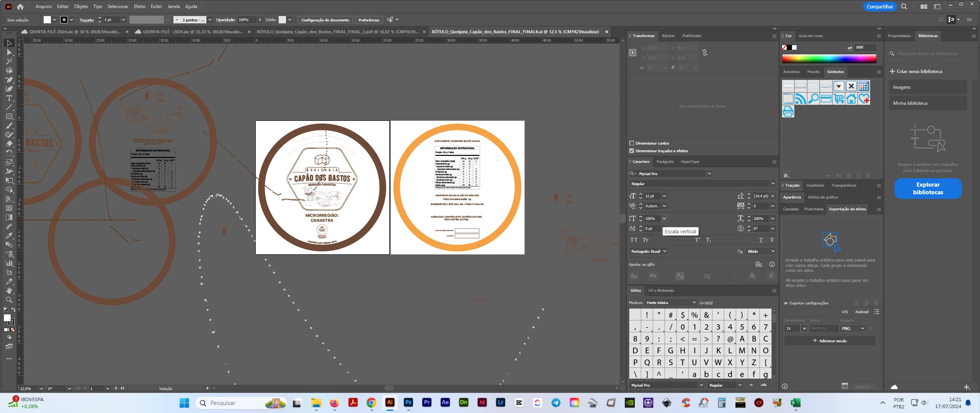The width and height of the screenshot is (980, 413).
Task: Click the shopping cart symbol
Action: [839, 99]
